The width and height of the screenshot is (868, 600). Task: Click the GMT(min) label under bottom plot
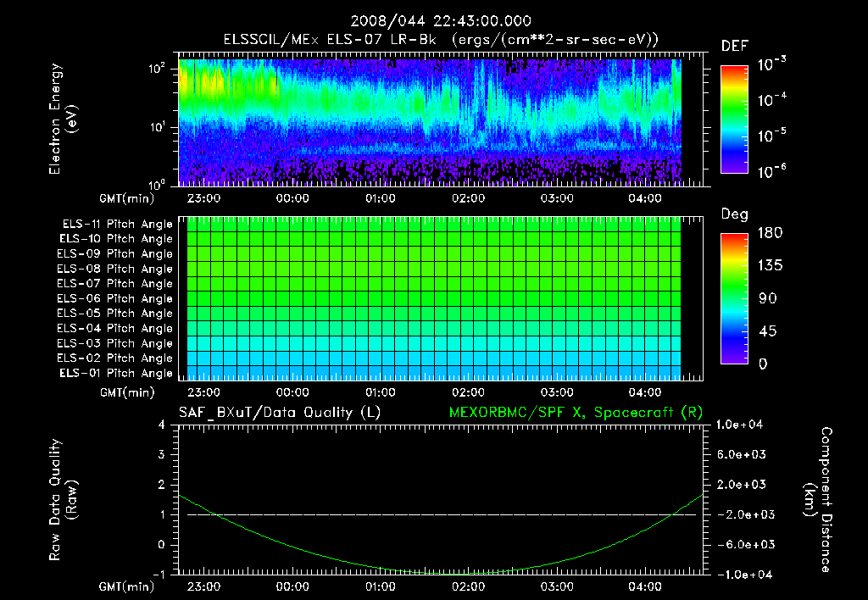click(127, 587)
